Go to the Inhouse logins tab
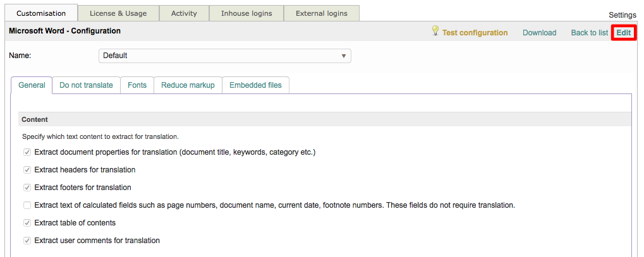Screen dimensions: 644x257 (x=246, y=13)
